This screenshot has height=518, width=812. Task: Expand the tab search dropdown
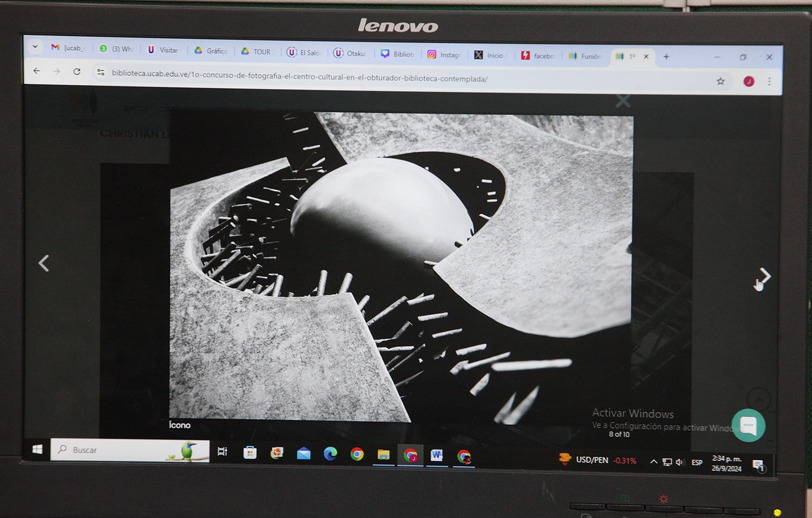[35, 47]
